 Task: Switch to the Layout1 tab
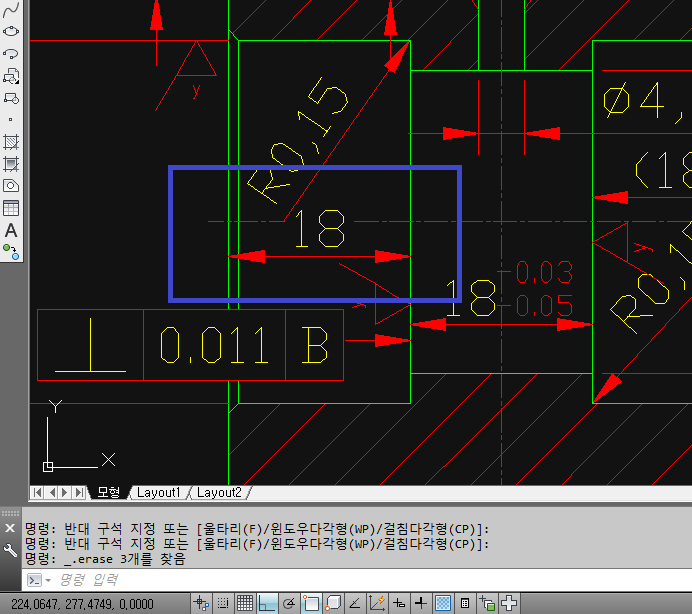[158, 492]
